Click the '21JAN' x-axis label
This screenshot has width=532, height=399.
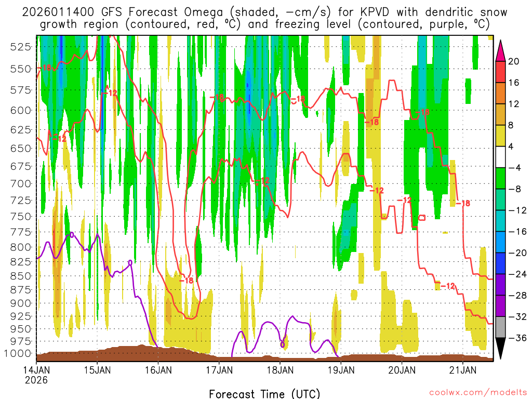point(463,370)
